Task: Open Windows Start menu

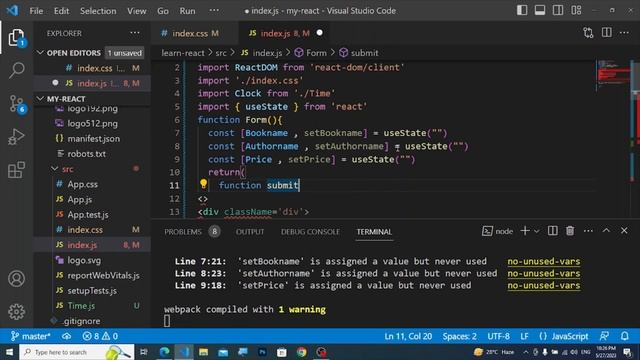Action: [x=9, y=352]
